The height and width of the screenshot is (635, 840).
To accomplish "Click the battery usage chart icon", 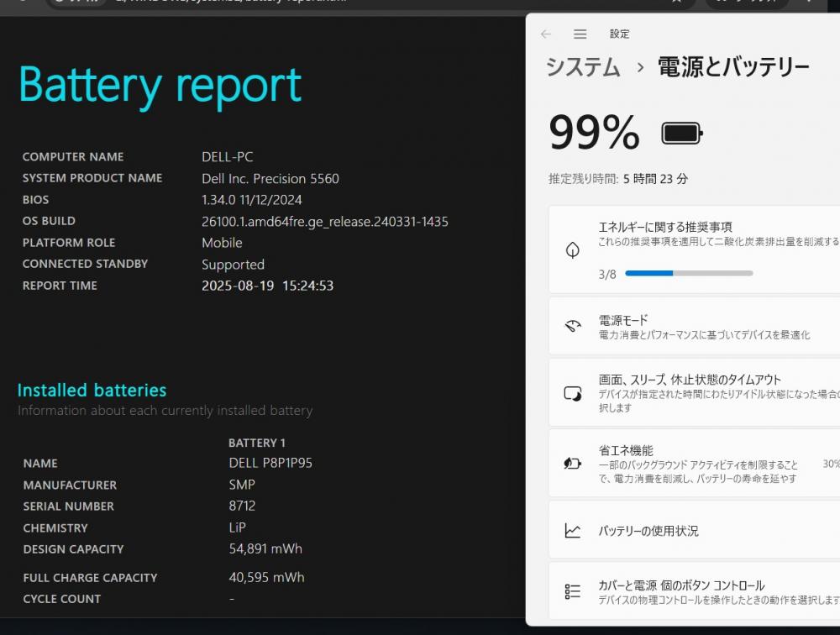I will (x=573, y=531).
